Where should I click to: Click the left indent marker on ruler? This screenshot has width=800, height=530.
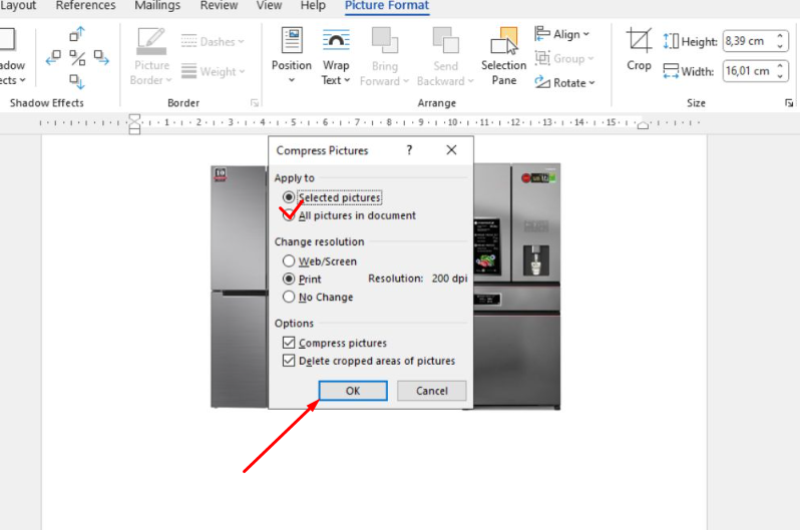(x=134, y=124)
